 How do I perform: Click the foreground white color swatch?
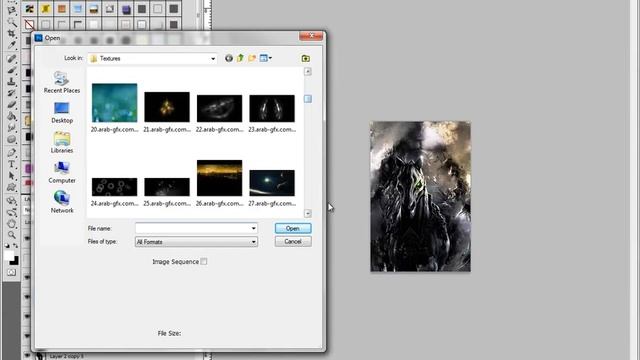click(x=9, y=256)
